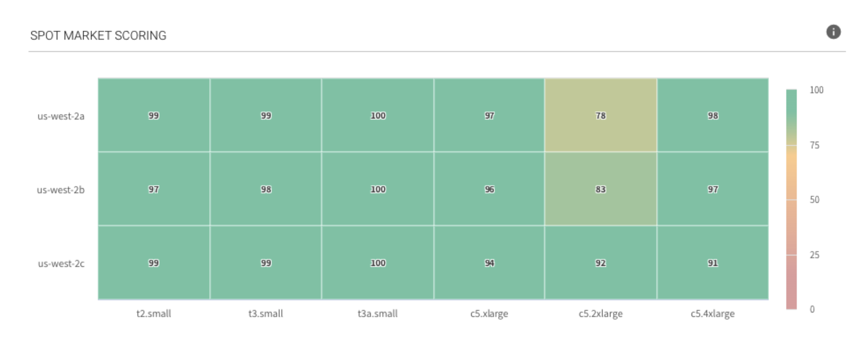
Task: Click the us-west-2b row label
Action: pos(61,190)
